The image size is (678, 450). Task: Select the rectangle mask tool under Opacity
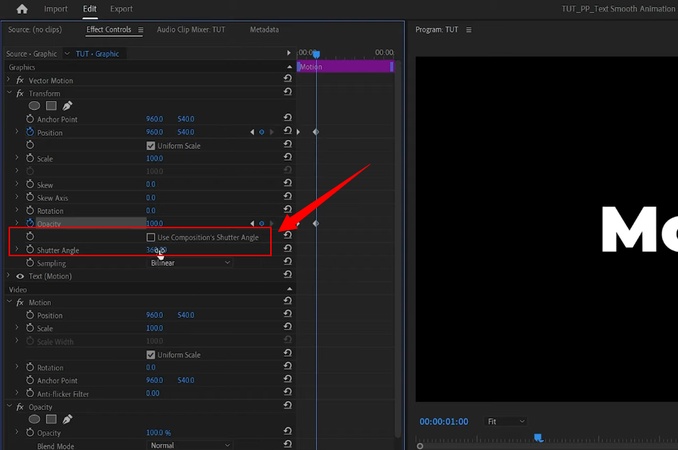(50, 419)
